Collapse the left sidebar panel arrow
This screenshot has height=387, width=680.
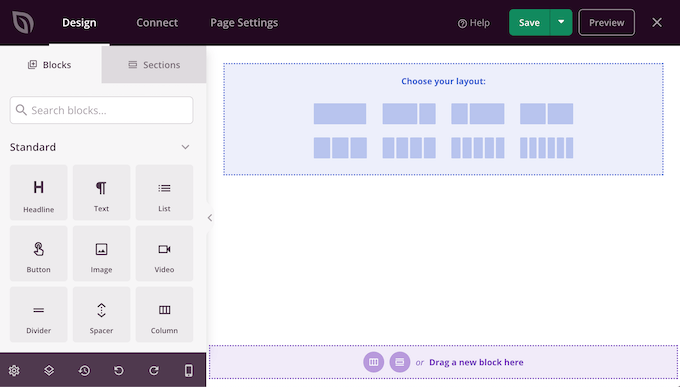tap(210, 218)
